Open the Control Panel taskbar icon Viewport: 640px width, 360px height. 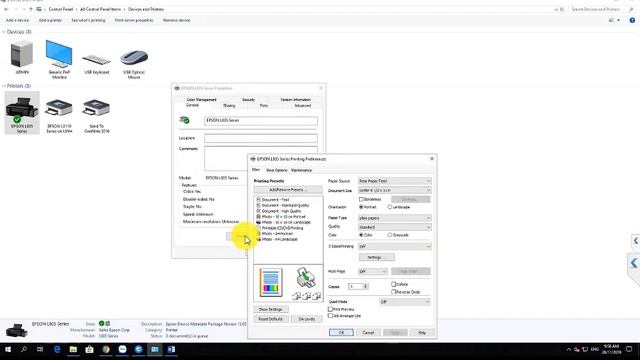[155, 349]
